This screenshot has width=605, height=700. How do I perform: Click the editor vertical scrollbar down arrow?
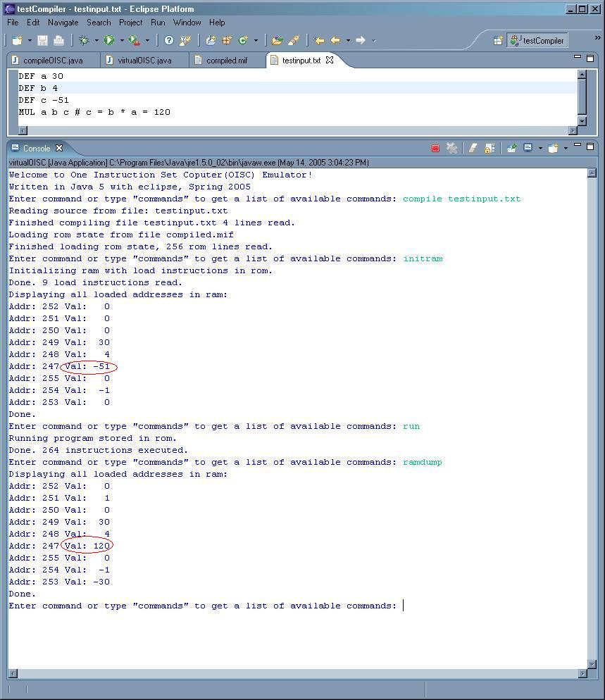[581, 120]
